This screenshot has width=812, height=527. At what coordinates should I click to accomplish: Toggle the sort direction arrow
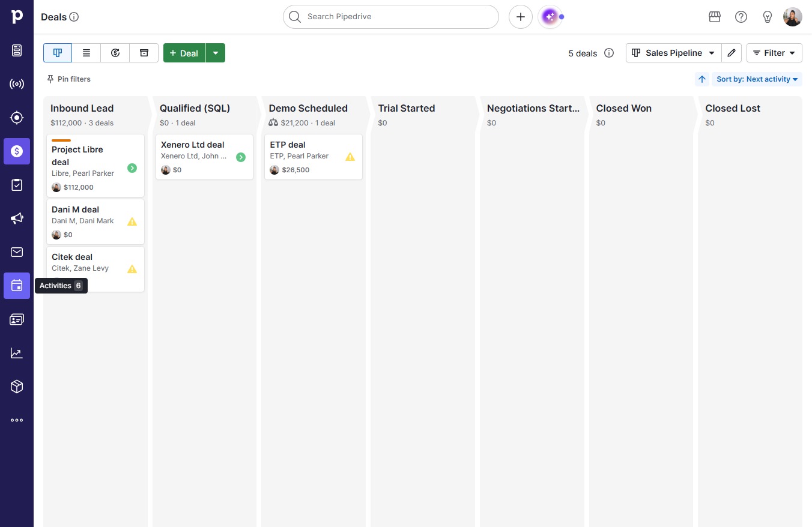tap(702, 79)
